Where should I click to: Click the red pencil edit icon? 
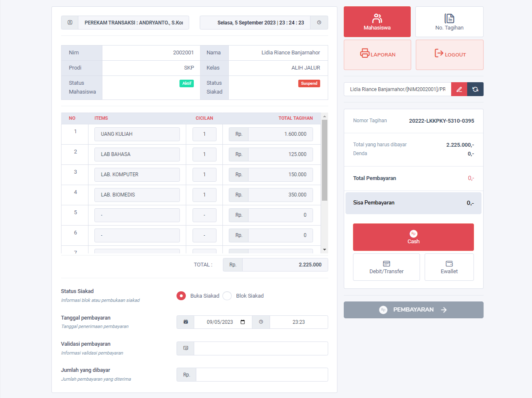pyautogui.click(x=459, y=89)
